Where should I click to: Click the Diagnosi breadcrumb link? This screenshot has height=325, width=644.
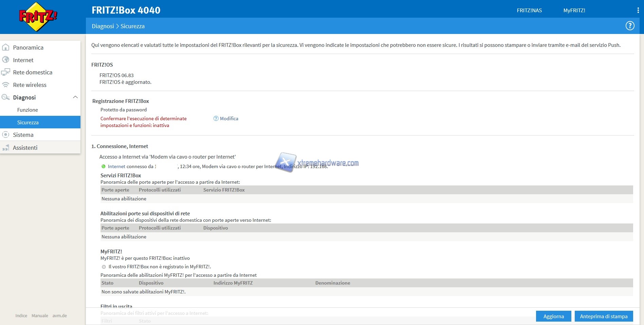103,26
